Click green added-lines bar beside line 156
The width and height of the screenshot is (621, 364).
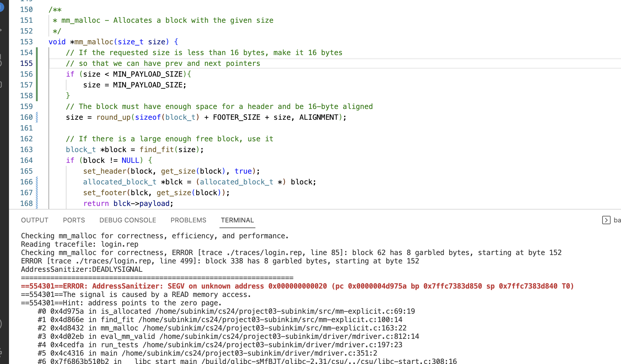point(37,74)
